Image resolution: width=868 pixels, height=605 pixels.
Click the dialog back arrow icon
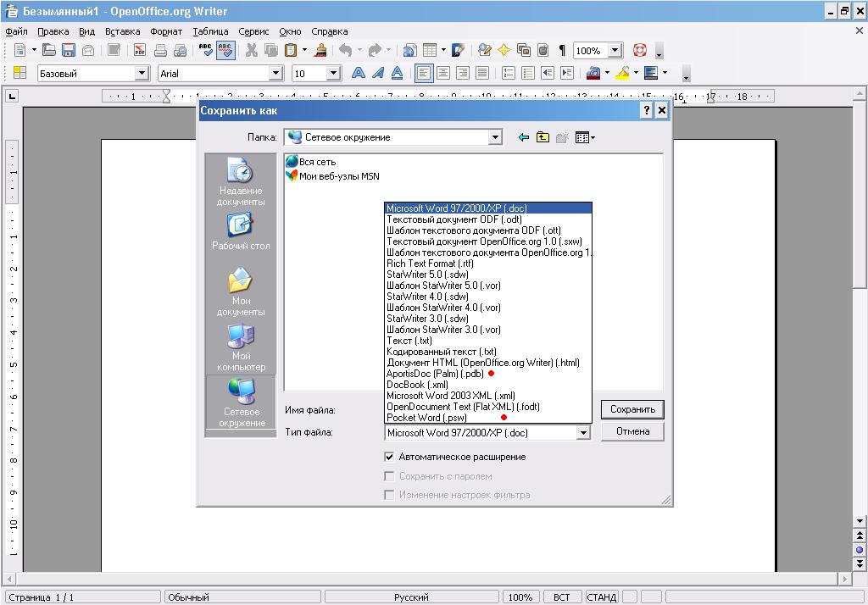[x=523, y=137]
